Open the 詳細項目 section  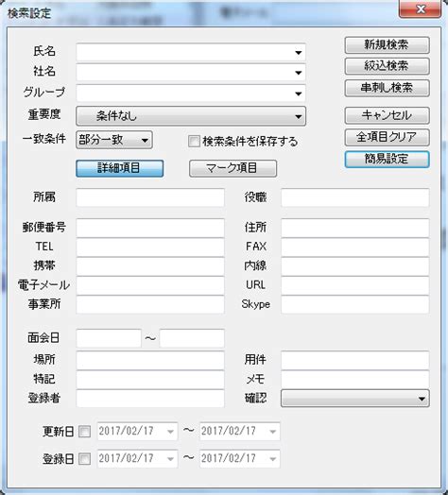click(x=120, y=168)
